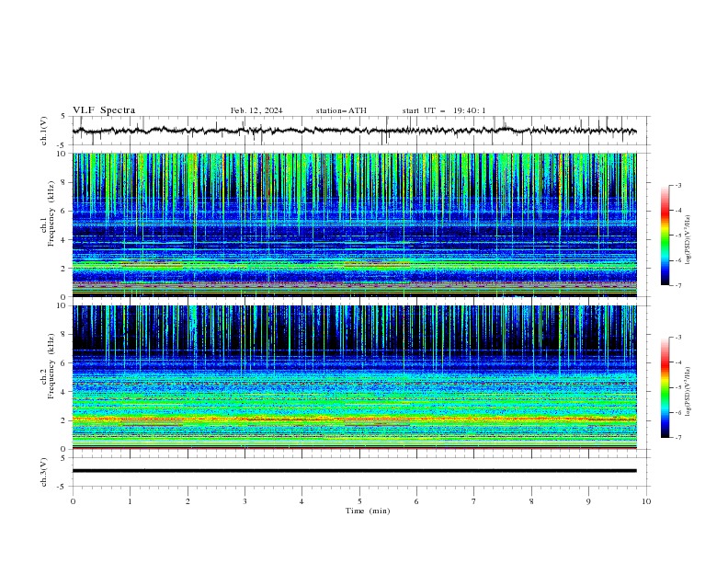The width and height of the screenshot is (728, 563).
Task: Click the "start UT = 19:40:1" label
Action: pos(444,110)
